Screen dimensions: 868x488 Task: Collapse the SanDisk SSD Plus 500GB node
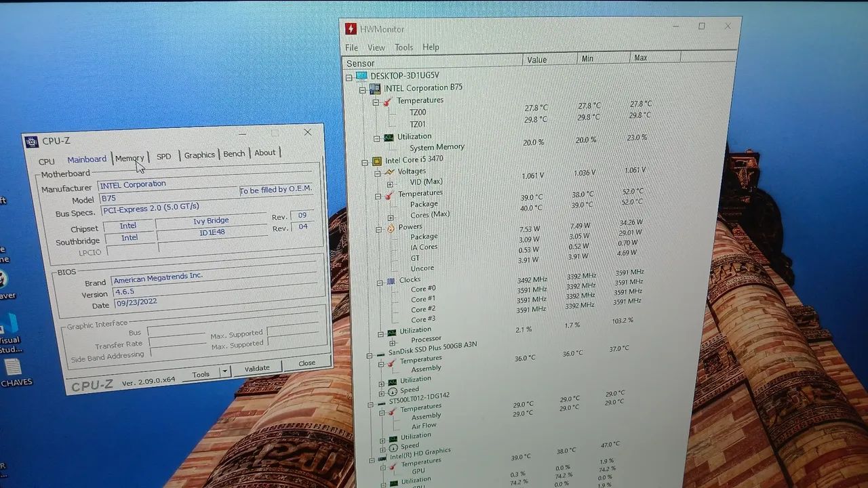click(368, 355)
